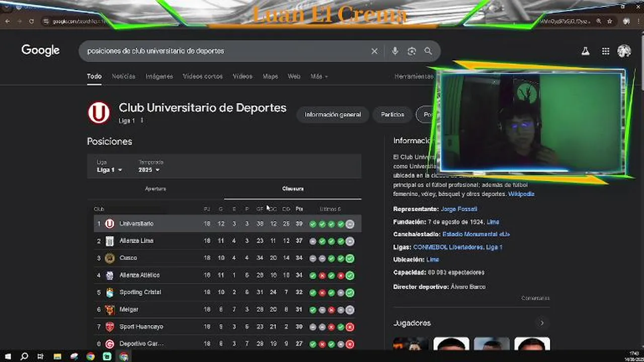The image size is (644, 362).
Task: Open the Jorge Fossati link
Action: pyautogui.click(x=459, y=209)
